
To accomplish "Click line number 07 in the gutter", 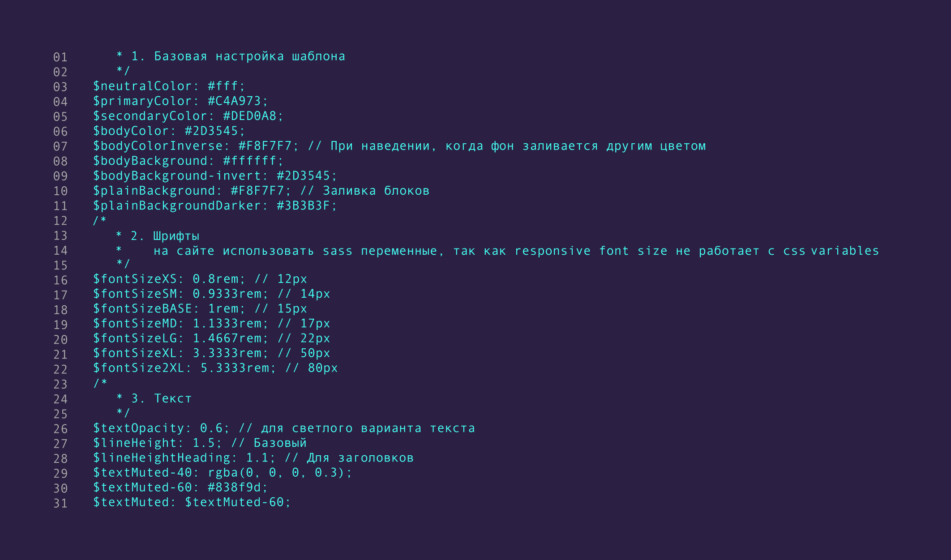I will pyautogui.click(x=60, y=146).
